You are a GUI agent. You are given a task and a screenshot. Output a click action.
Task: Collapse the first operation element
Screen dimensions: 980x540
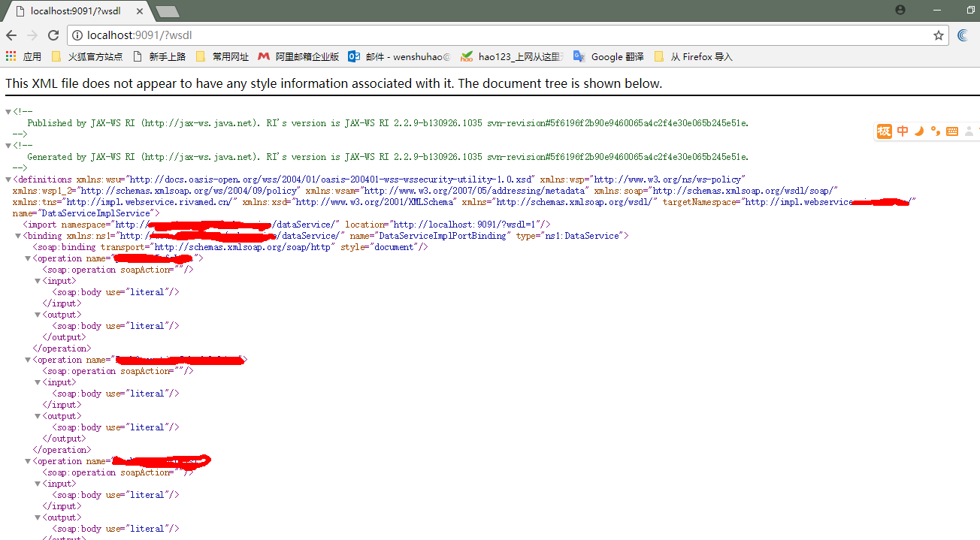28,258
